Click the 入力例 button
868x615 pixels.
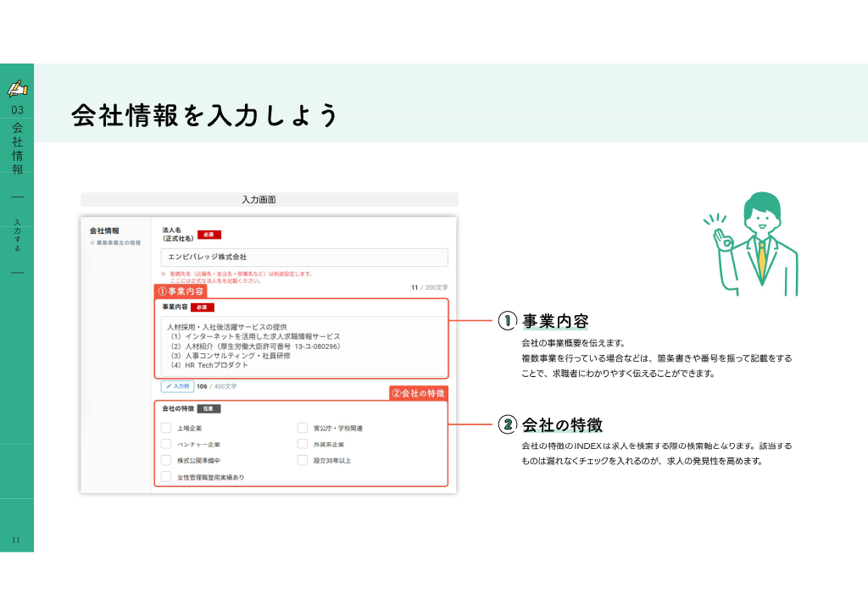(x=178, y=386)
